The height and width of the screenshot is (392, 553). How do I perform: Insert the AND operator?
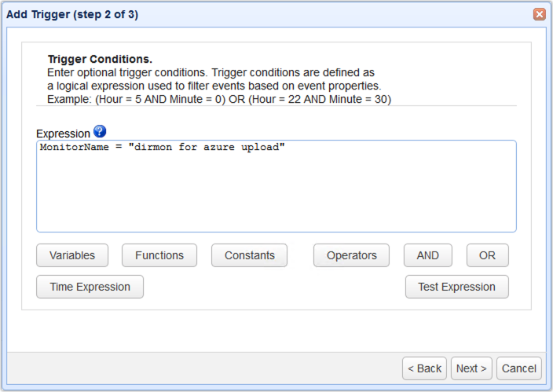(428, 255)
